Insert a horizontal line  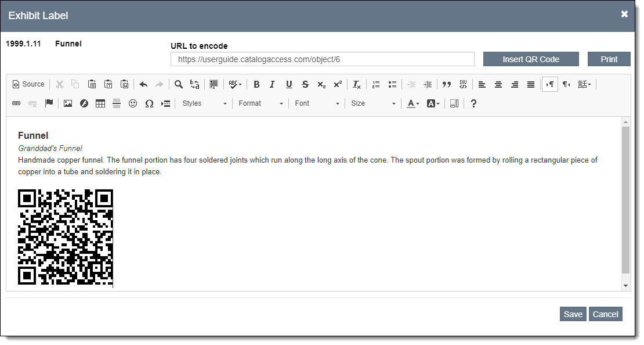(x=117, y=103)
